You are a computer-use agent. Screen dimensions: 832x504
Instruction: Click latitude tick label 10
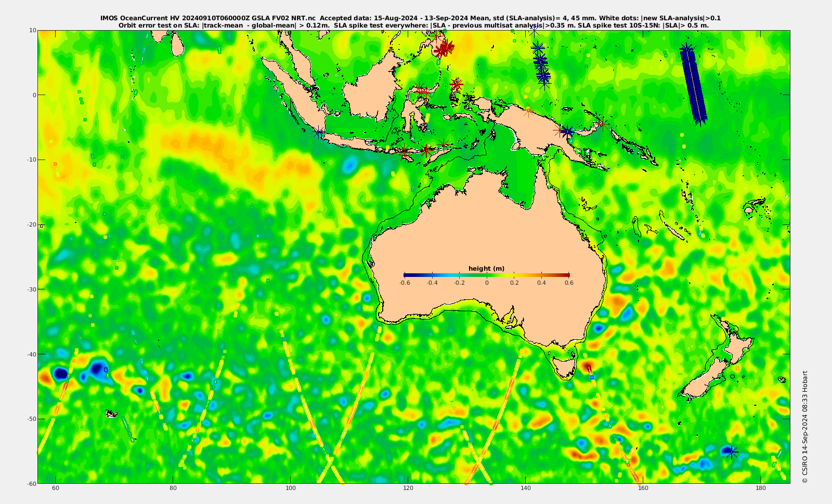click(x=33, y=30)
